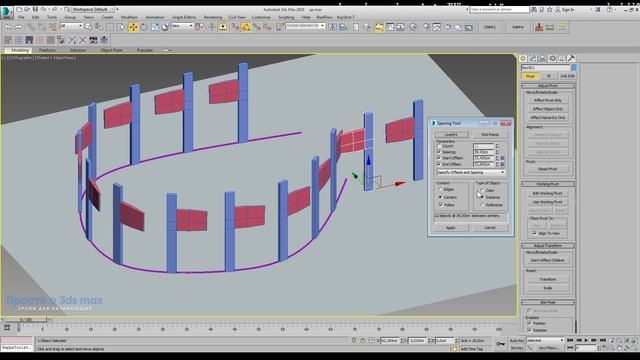This screenshot has height=360, width=640.
Task: Click the Toggle Layer Explorer icon
Action: (x=367, y=27)
